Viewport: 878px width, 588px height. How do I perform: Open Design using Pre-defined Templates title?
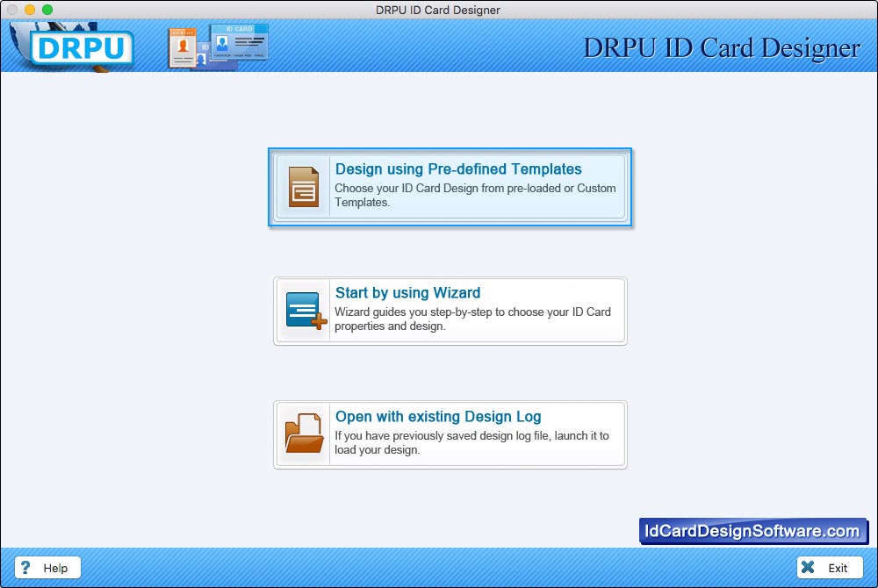tap(458, 169)
